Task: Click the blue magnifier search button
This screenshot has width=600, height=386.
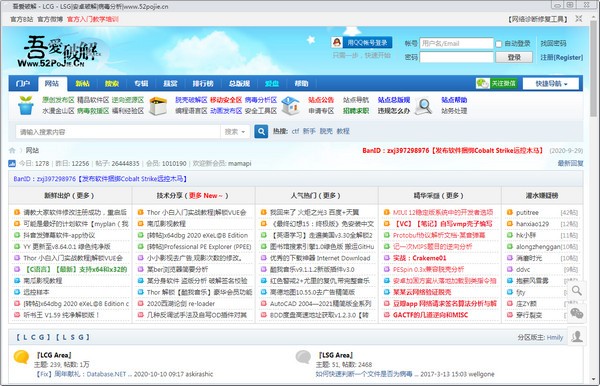Action: (261, 132)
